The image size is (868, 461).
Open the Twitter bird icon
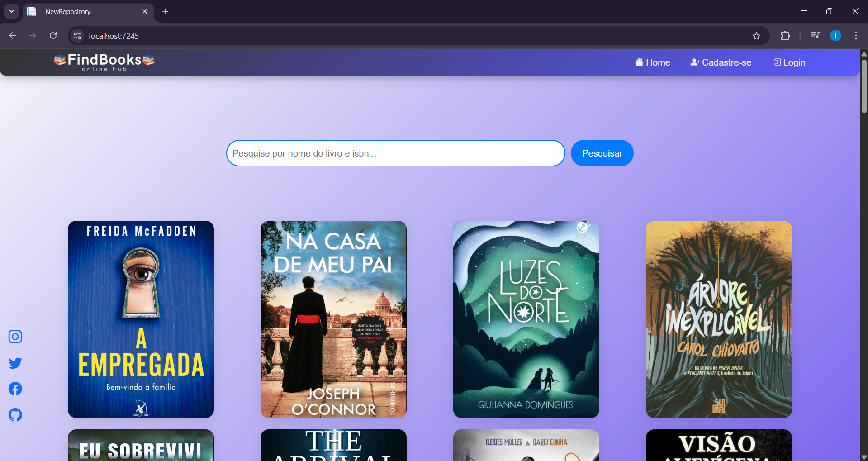pos(15,363)
